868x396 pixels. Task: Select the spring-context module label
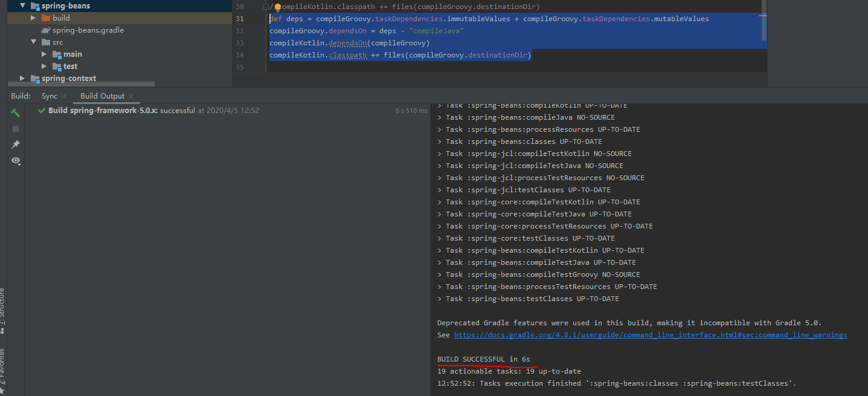pos(69,79)
